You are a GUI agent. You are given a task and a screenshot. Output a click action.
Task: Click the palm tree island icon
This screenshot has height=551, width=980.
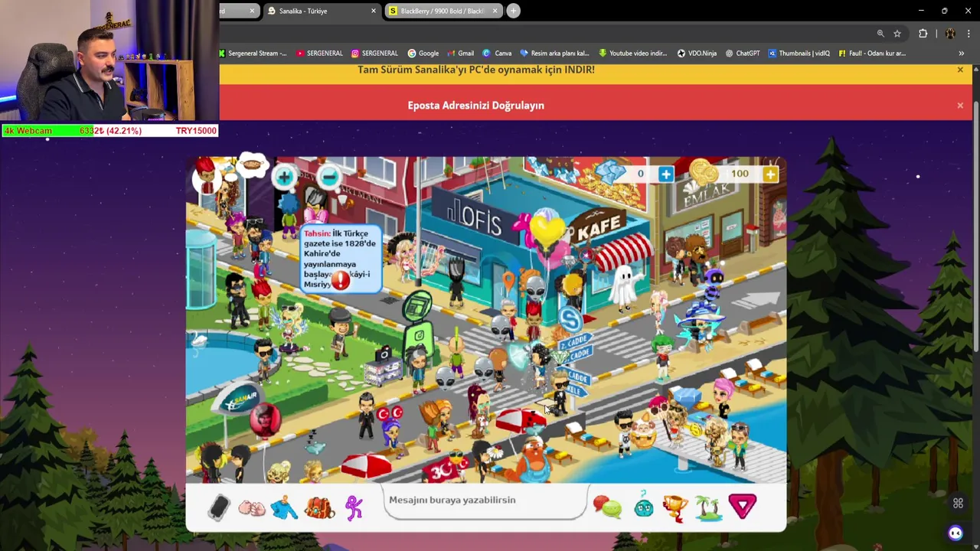[x=708, y=507]
